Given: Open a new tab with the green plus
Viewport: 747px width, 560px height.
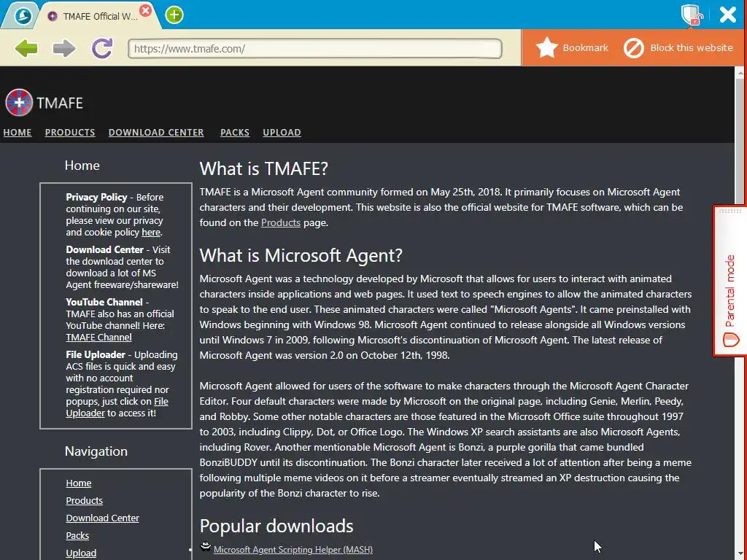Looking at the screenshot, I should pyautogui.click(x=174, y=15).
